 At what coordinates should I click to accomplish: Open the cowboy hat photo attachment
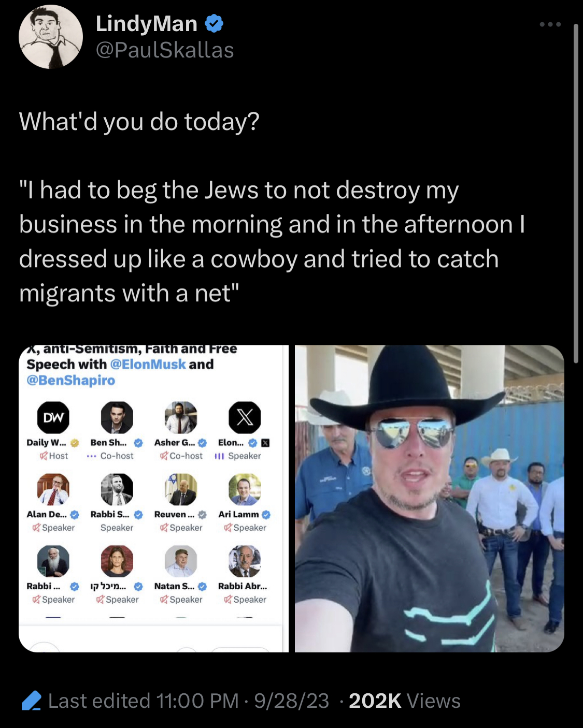click(x=430, y=499)
